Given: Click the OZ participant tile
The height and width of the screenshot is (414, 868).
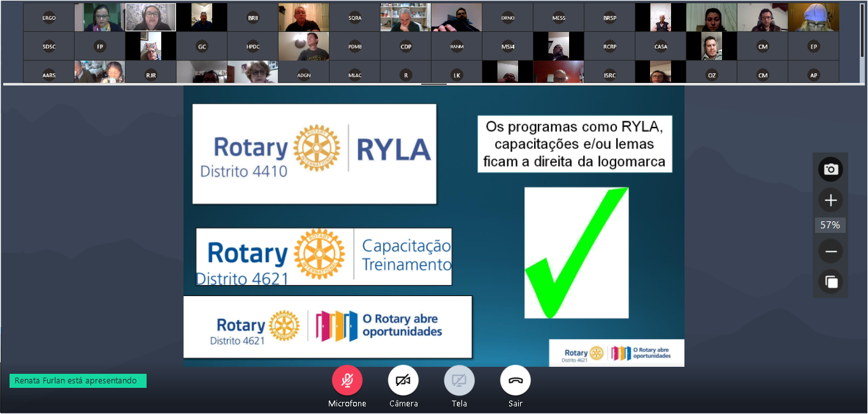Looking at the screenshot, I should (x=712, y=75).
